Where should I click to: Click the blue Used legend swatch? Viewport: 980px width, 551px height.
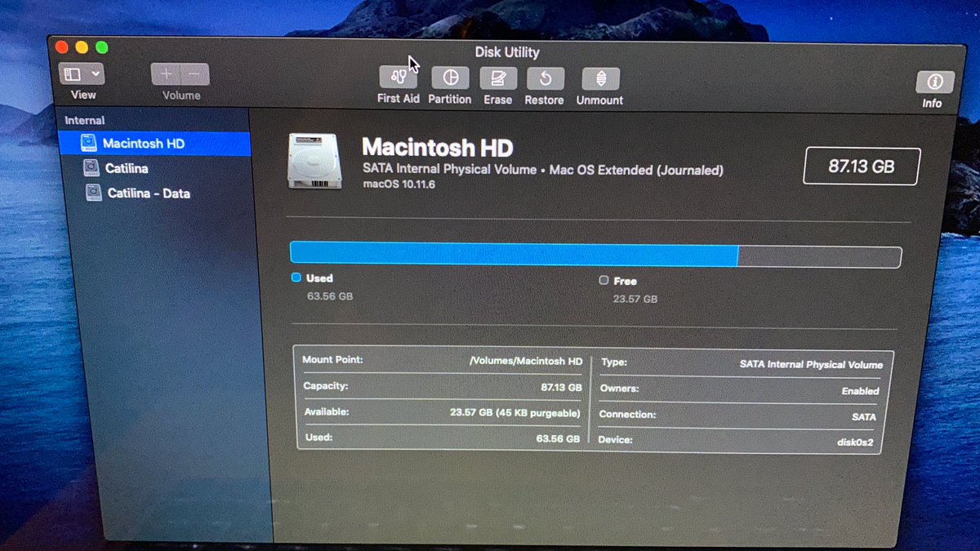click(x=296, y=278)
